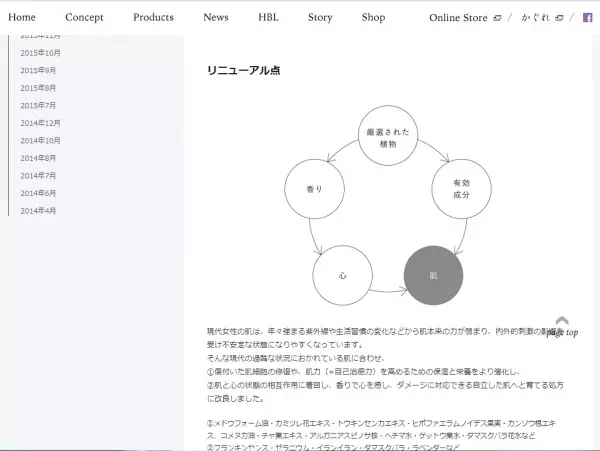This screenshot has height=451, width=600.
Task: Open the external link icon beside かぐれ
Action: (x=559, y=18)
